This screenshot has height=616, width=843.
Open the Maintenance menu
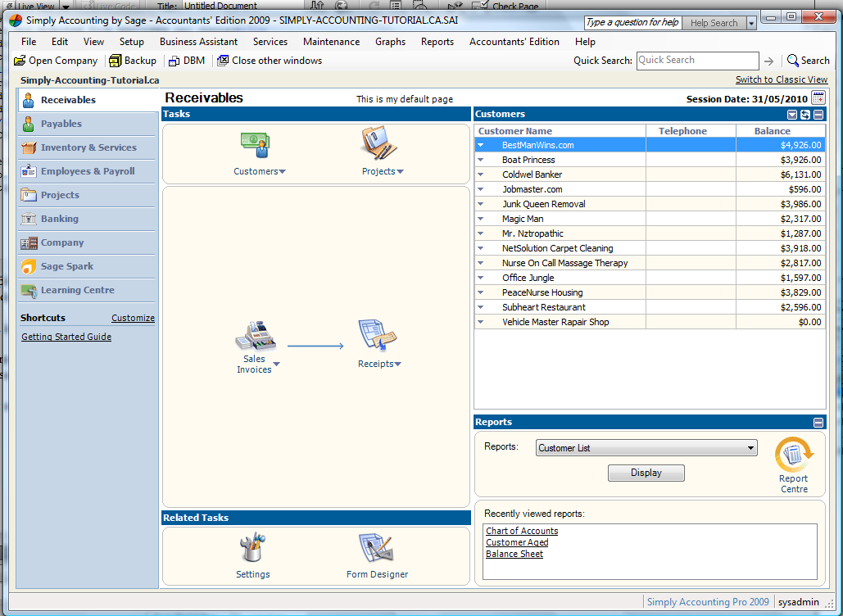click(331, 42)
